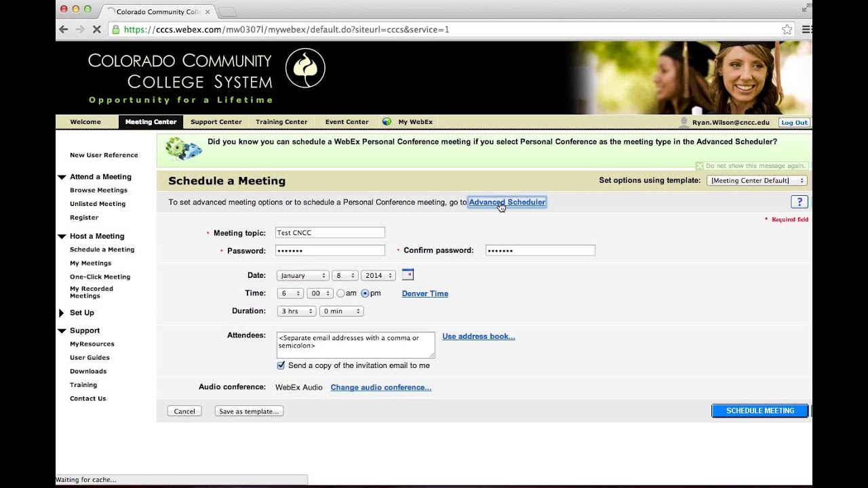This screenshot has width=868, height=488.
Task: Collapse the Attend a Meeting section
Action: [x=62, y=177]
